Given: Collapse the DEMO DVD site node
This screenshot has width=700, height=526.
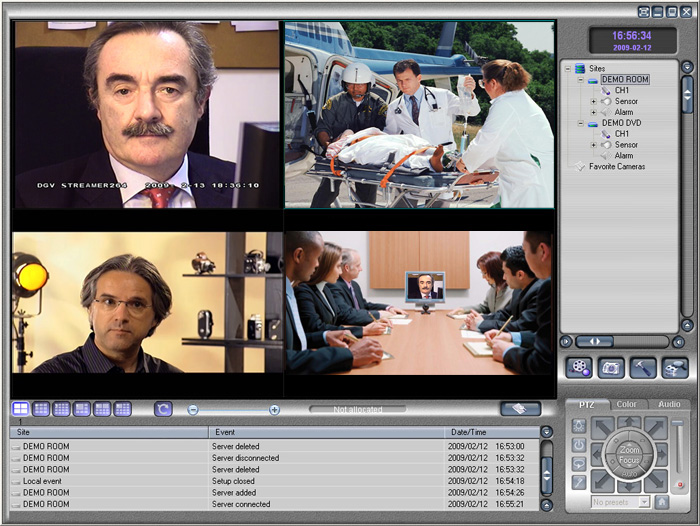Looking at the screenshot, I should click(x=580, y=123).
